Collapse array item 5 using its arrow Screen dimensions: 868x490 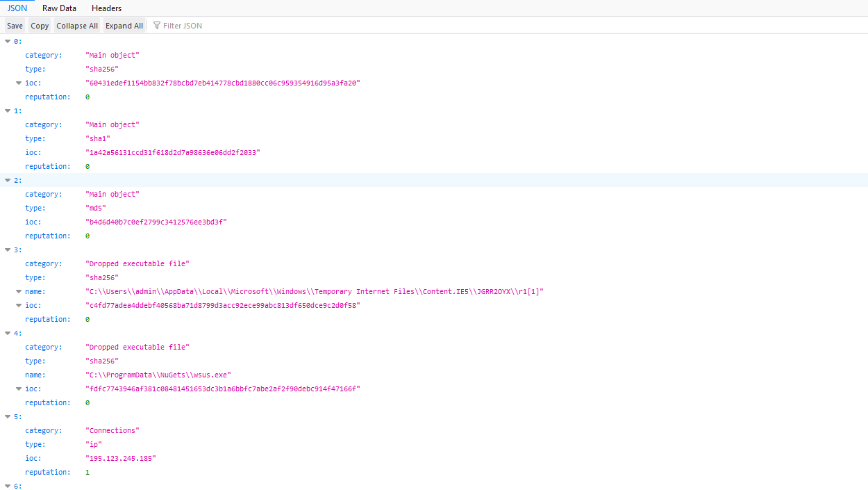click(8, 417)
